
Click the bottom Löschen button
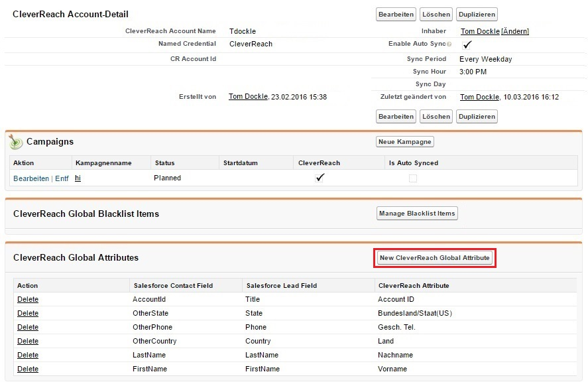[x=436, y=116]
